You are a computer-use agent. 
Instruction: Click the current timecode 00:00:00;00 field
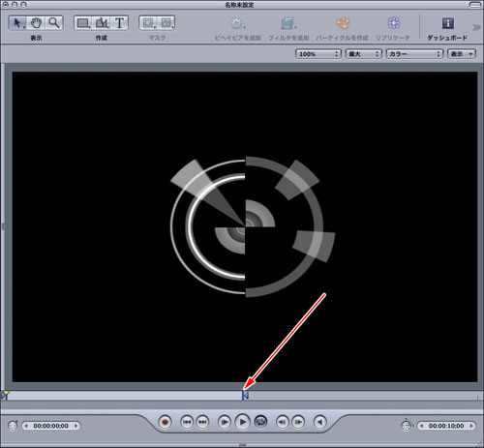(x=51, y=426)
